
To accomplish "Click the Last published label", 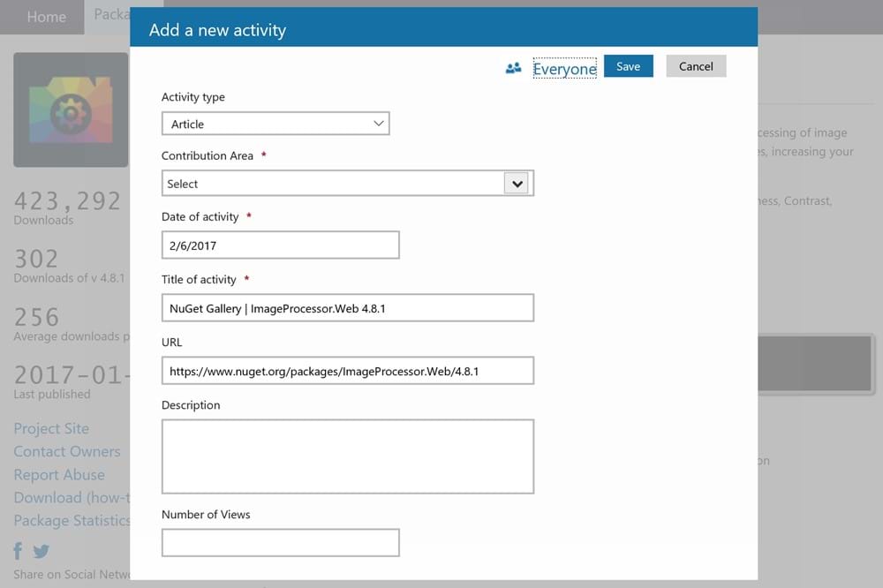I will [52, 395].
